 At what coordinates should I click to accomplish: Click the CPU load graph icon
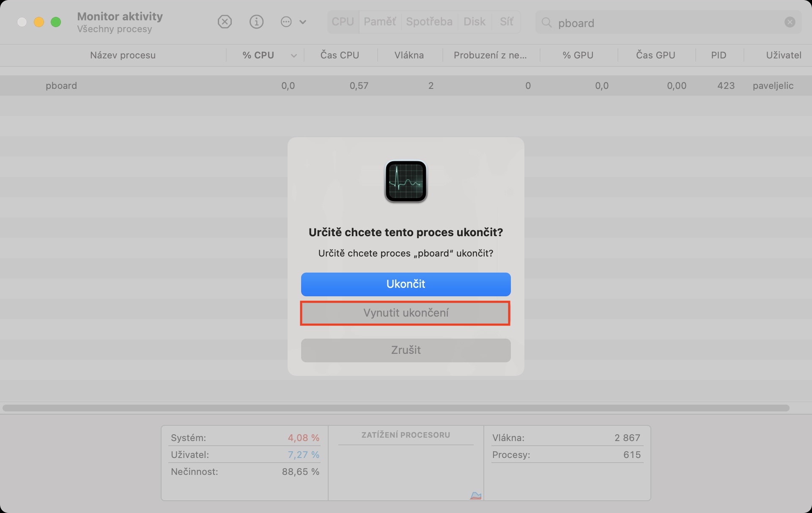click(476, 495)
